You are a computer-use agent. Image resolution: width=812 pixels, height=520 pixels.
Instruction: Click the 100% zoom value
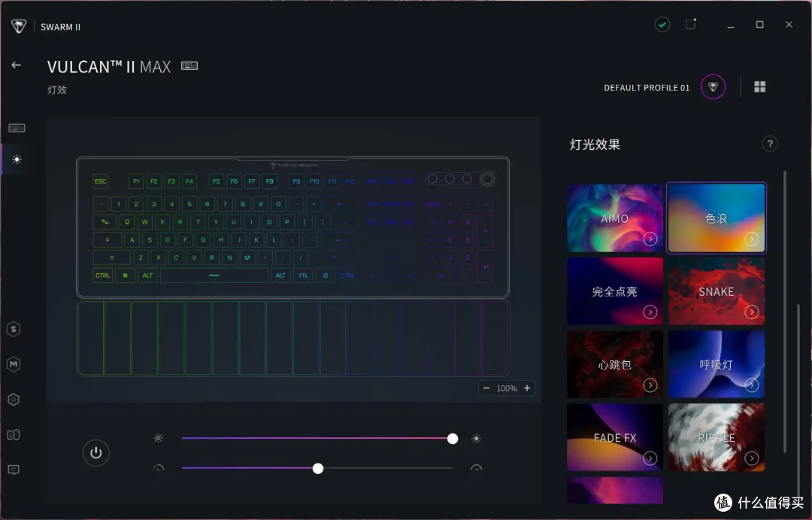[x=507, y=388]
